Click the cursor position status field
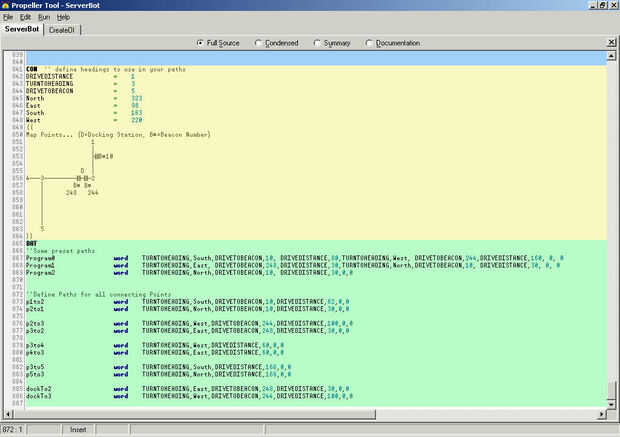This screenshot has height=437, width=620. [13, 429]
